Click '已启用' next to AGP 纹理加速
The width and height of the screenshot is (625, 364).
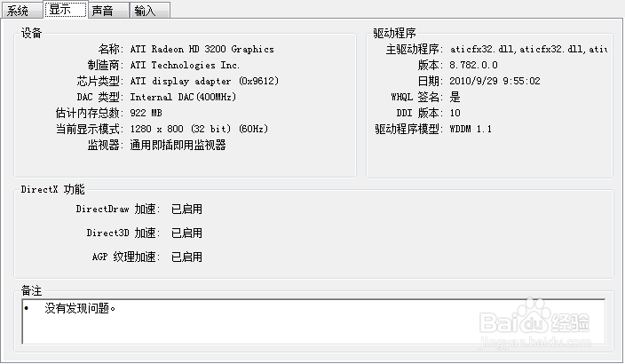tap(186, 257)
